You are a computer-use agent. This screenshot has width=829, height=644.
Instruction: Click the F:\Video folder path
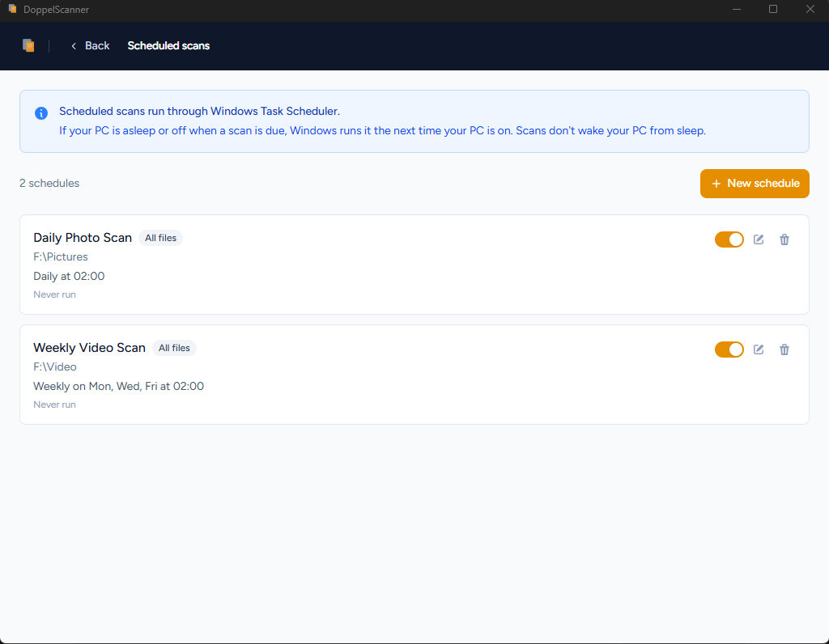(55, 367)
